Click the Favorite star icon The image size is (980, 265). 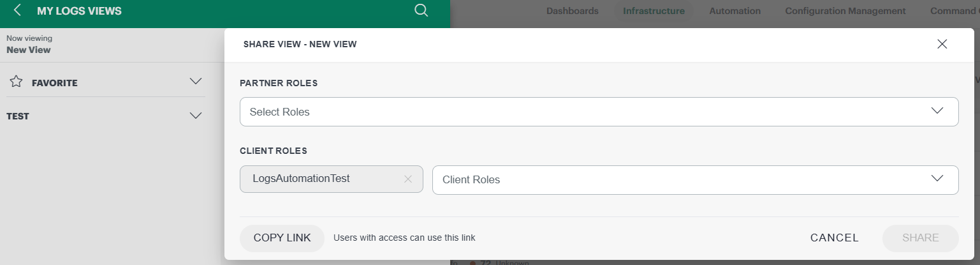click(x=17, y=82)
